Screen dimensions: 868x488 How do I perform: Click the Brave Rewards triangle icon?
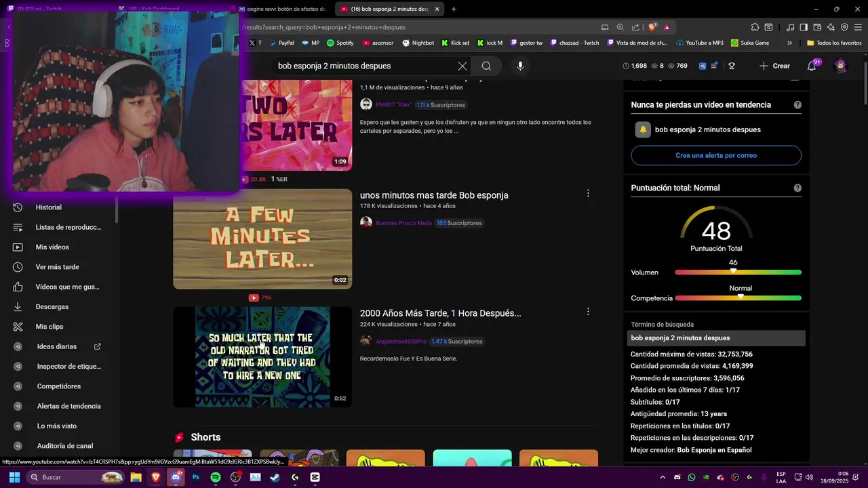pyautogui.click(x=667, y=27)
